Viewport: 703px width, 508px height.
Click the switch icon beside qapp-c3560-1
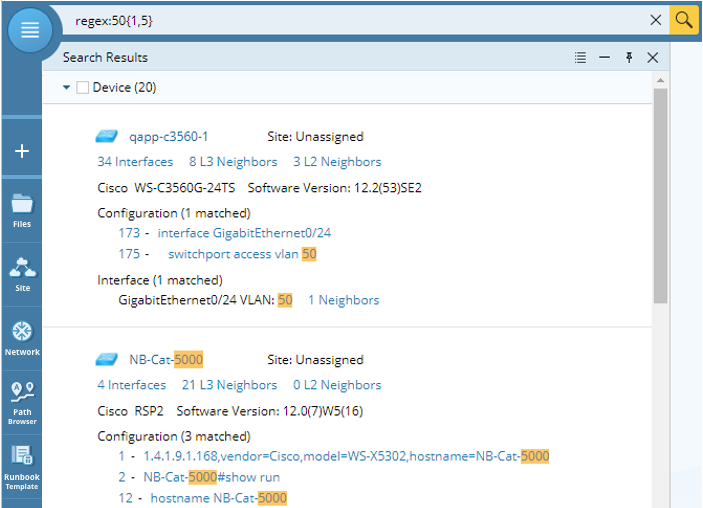[x=107, y=136]
